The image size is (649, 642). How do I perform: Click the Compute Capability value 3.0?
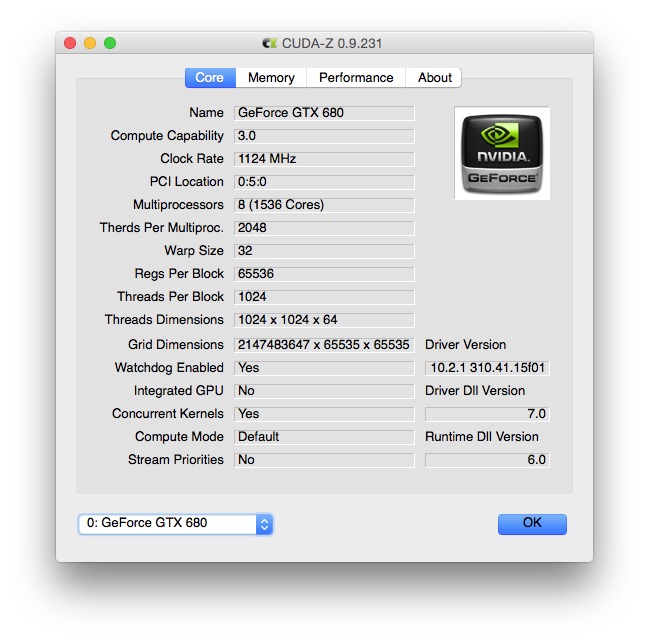324,136
